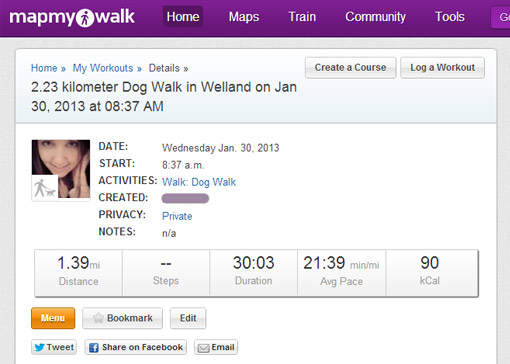Open the Walk: Dog Walk activity link
The height and width of the screenshot is (364, 510).
click(x=199, y=182)
